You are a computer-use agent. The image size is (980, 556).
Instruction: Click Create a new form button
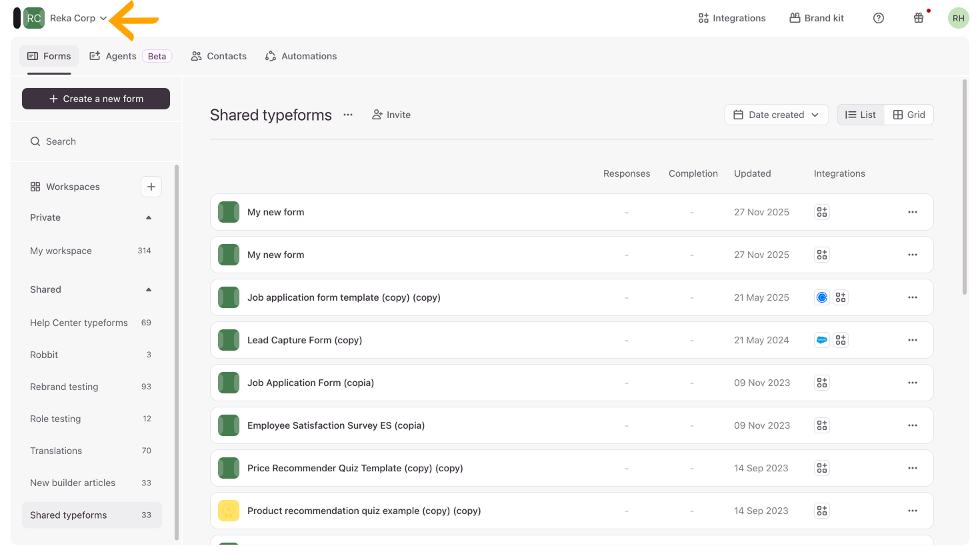96,99
